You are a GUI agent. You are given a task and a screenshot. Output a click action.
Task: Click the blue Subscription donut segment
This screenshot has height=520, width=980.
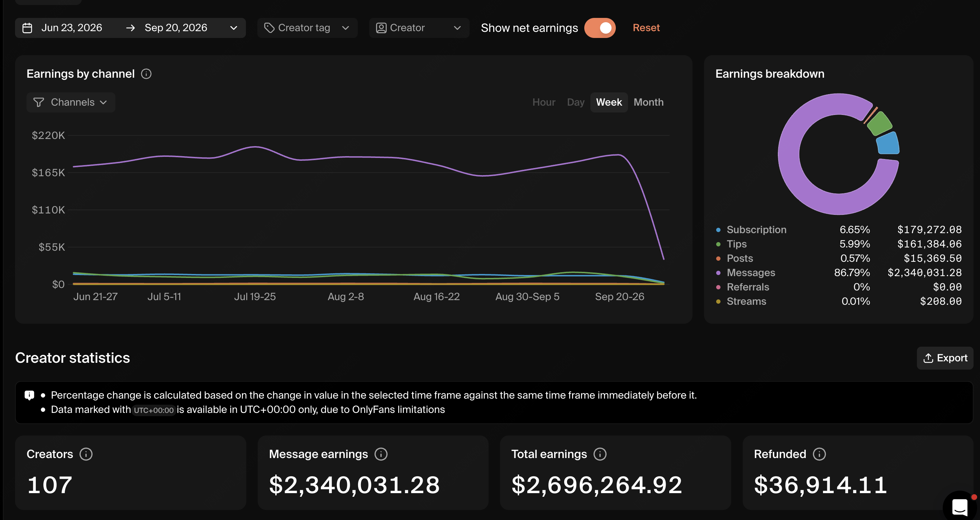[x=888, y=144]
